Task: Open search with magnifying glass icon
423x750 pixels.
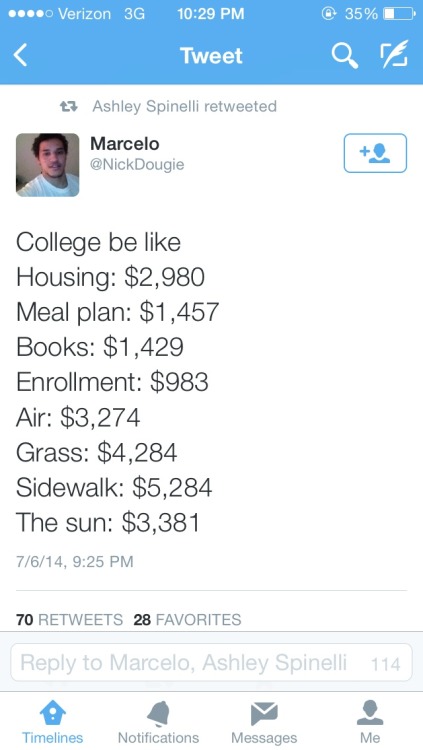Action: [x=345, y=56]
